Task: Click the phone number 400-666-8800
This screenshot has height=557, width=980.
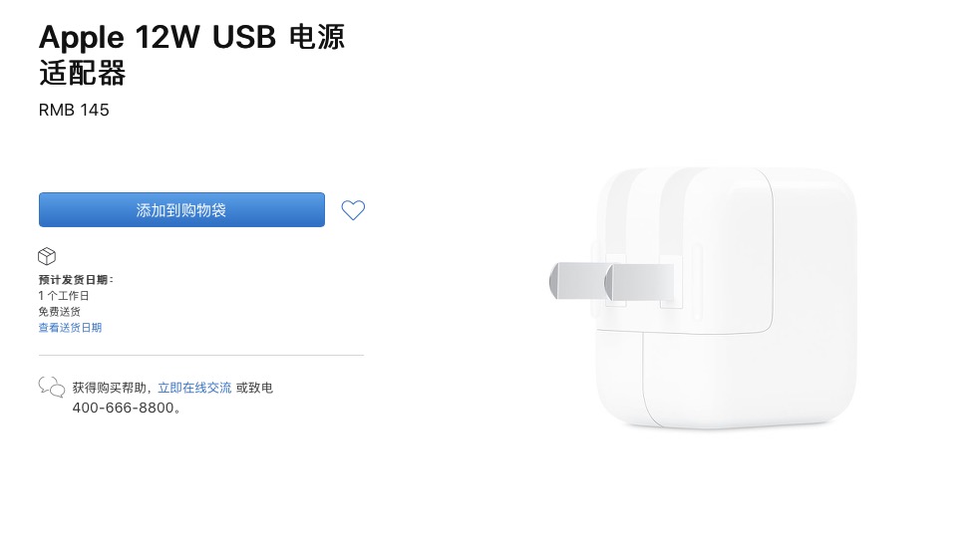Action: click(124, 408)
